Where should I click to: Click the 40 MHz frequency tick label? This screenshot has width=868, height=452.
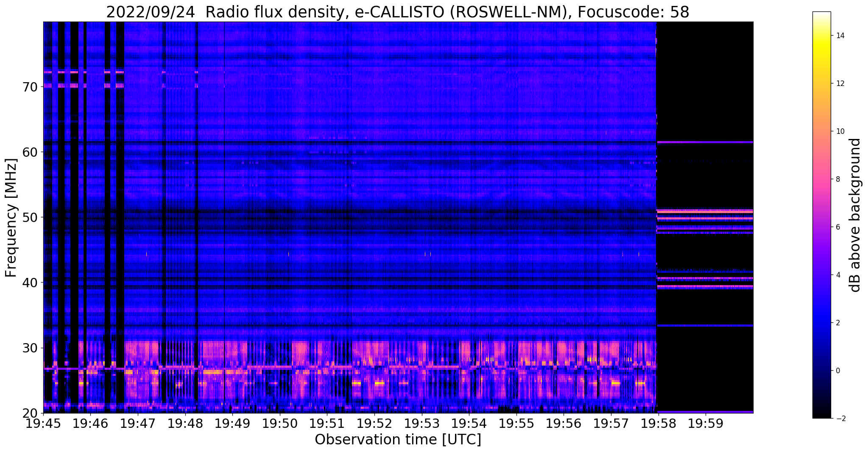(x=31, y=283)
